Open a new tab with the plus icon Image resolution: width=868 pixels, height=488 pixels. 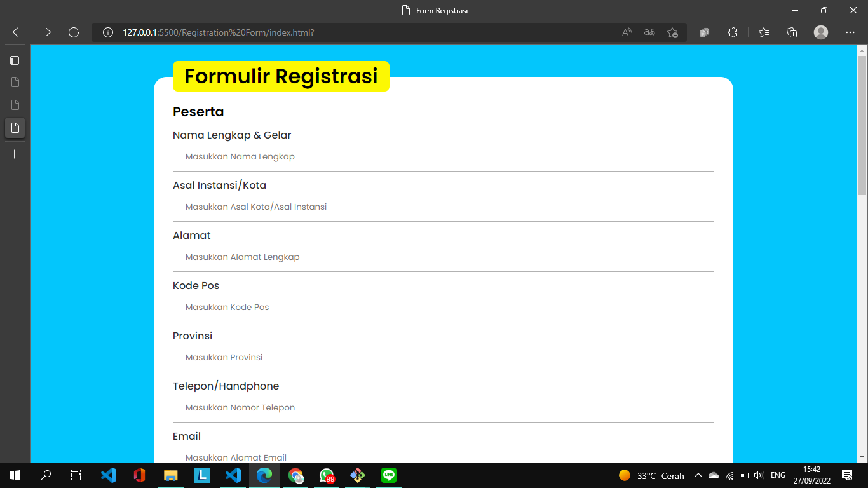click(15, 154)
